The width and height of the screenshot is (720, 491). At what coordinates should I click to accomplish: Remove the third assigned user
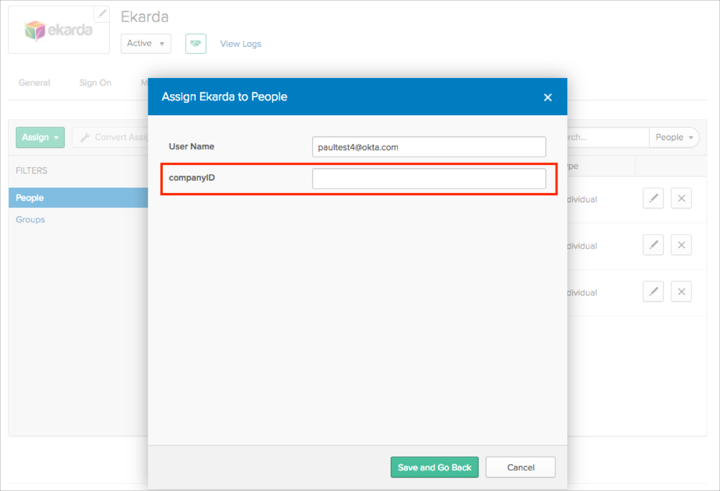point(681,292)
